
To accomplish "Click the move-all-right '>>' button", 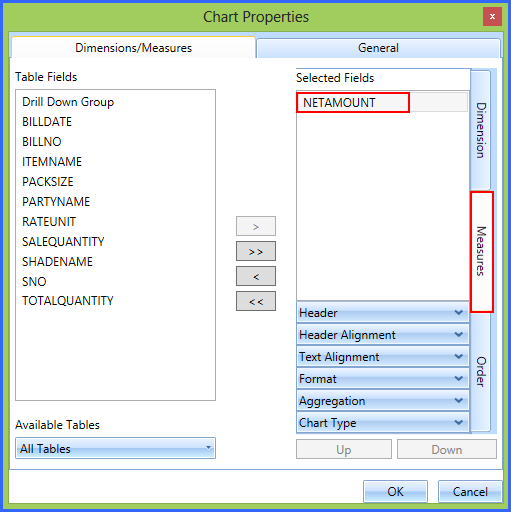I will click(x=256, y=251).
